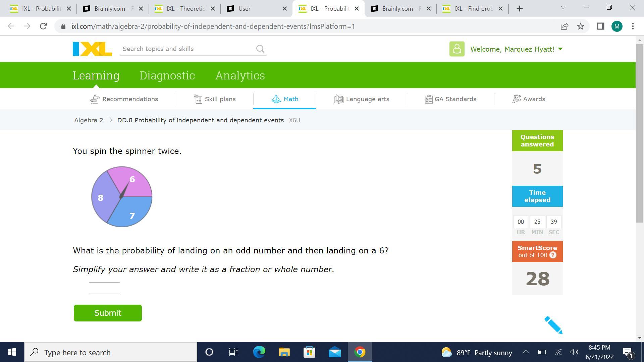Open Microsoft Edge from the taskbar
The height and width of the screenshot is (362, 644).
click(x=259, y=352)
